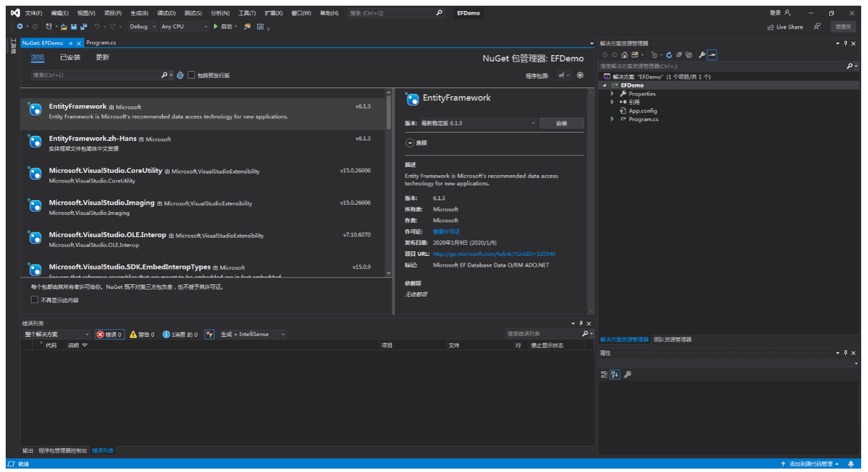This screenshot has width=868, height=472.
Task: Open the go.microsoft.com project URL link
Action: [x=494, y=254]
